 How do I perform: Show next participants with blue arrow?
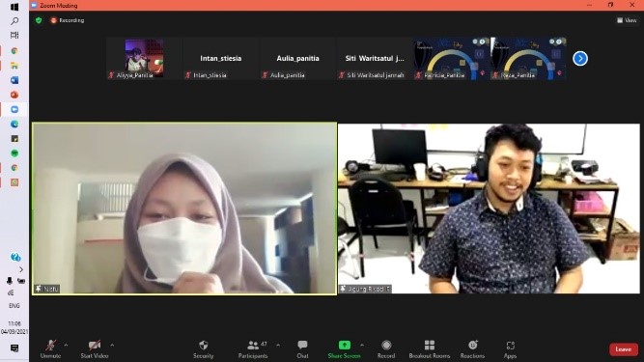580,58
